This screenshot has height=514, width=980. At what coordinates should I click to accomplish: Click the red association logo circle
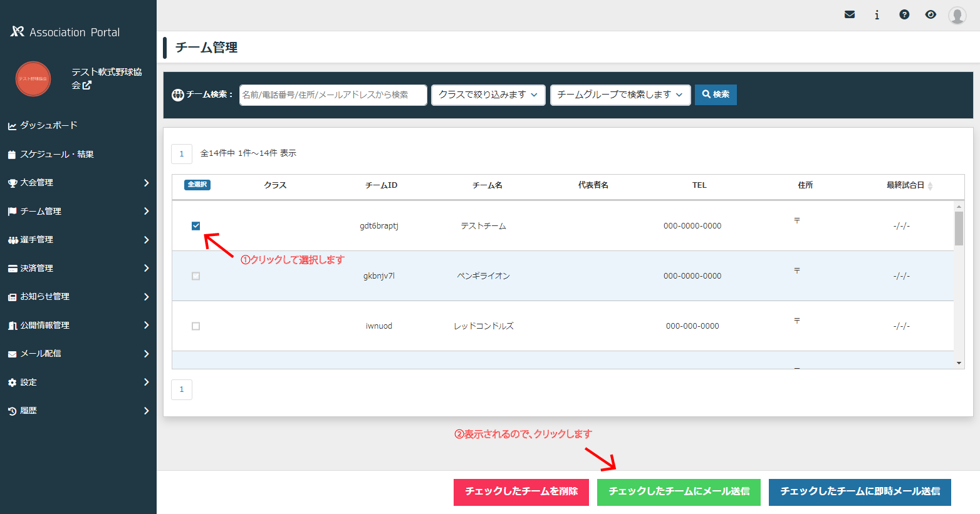33,79
